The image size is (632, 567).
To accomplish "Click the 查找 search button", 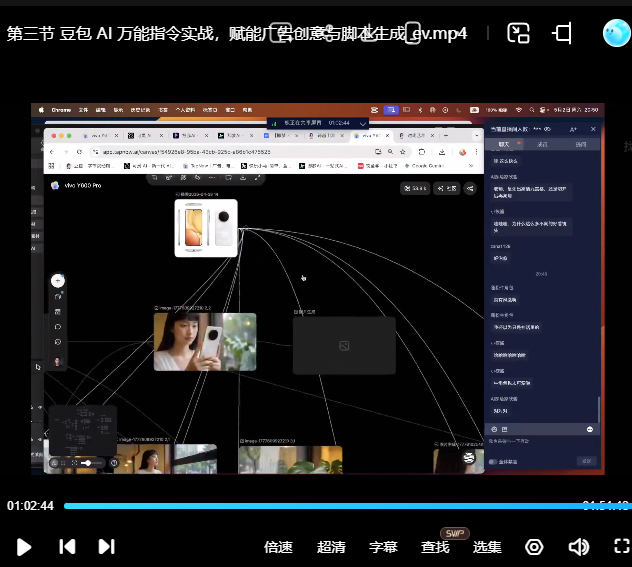I will (x=435, y=547).
